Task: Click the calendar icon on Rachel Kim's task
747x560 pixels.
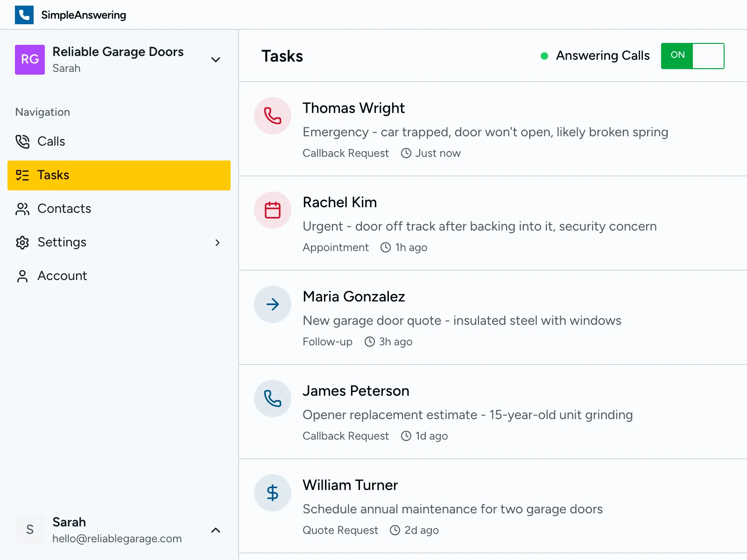Action: 272,210
